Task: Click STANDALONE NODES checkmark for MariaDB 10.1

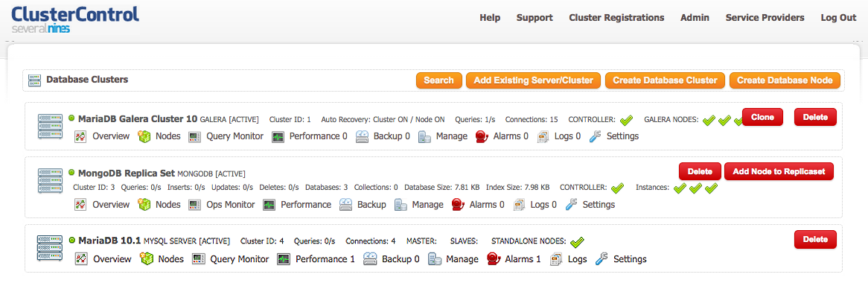Action: (x=578, y=242)
